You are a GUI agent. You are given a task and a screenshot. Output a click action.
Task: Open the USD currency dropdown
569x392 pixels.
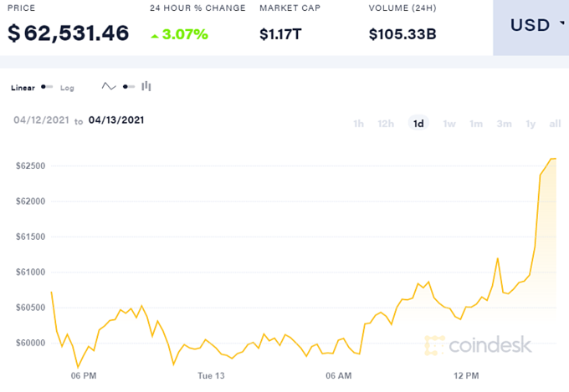pos(536,24)
